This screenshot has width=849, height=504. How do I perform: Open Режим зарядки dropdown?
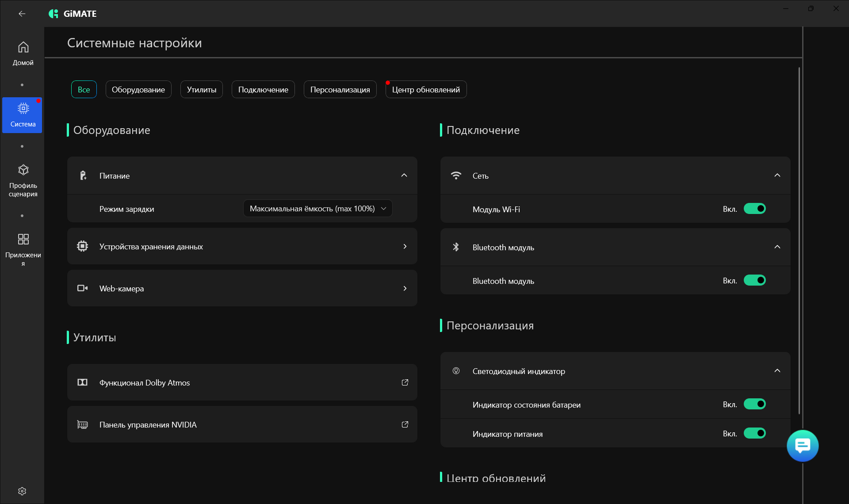tap(317, 209)
